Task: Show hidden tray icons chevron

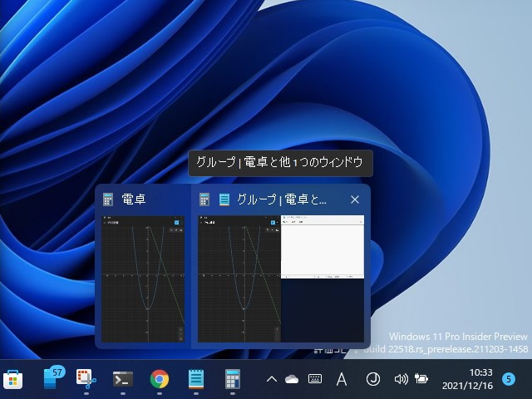Action: coord(272,379)
